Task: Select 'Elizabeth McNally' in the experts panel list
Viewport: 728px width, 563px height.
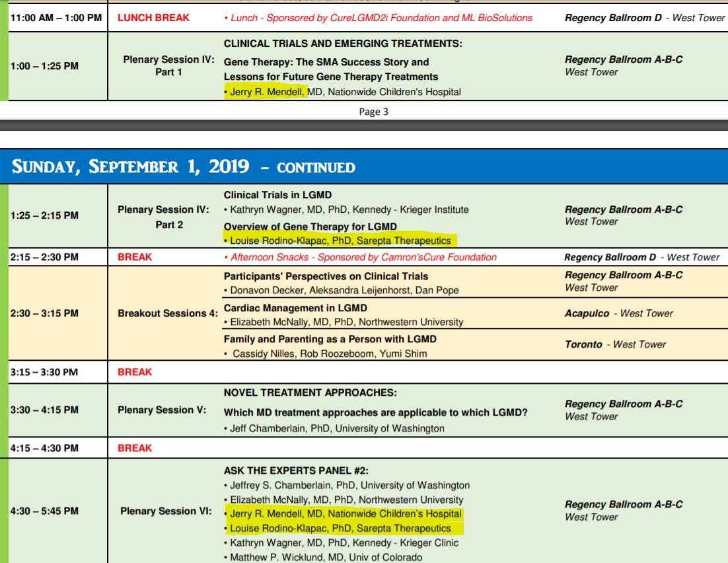Action: click(344, 500)
